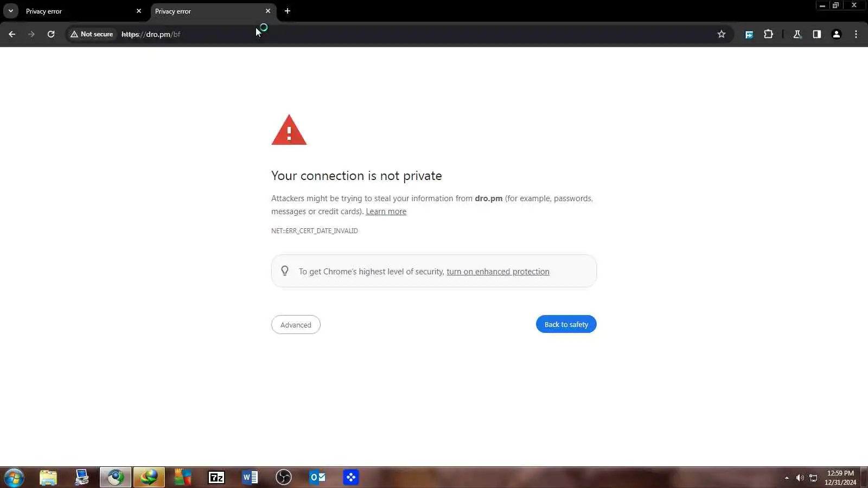Click the red warning triangle icon

(x=289, y=130)
